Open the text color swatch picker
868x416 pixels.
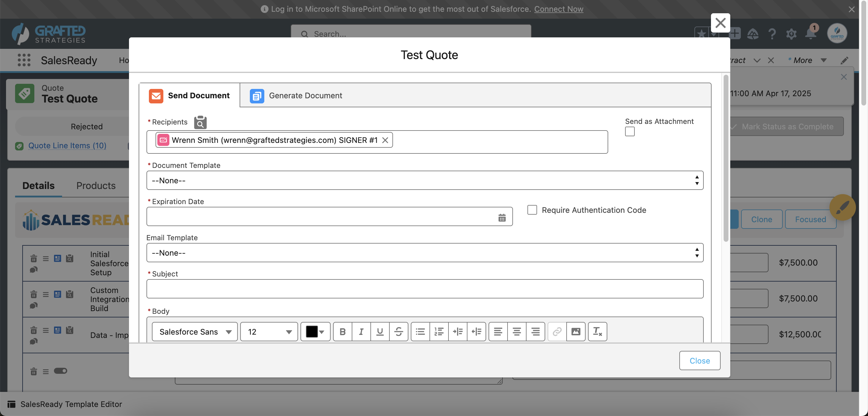coord(315,332)
